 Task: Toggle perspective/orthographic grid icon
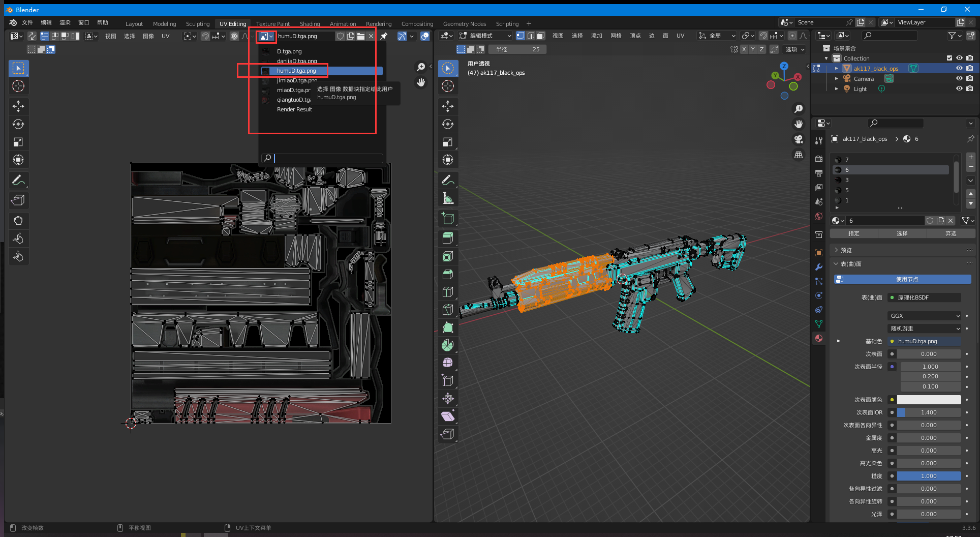[x=799, y=155]
